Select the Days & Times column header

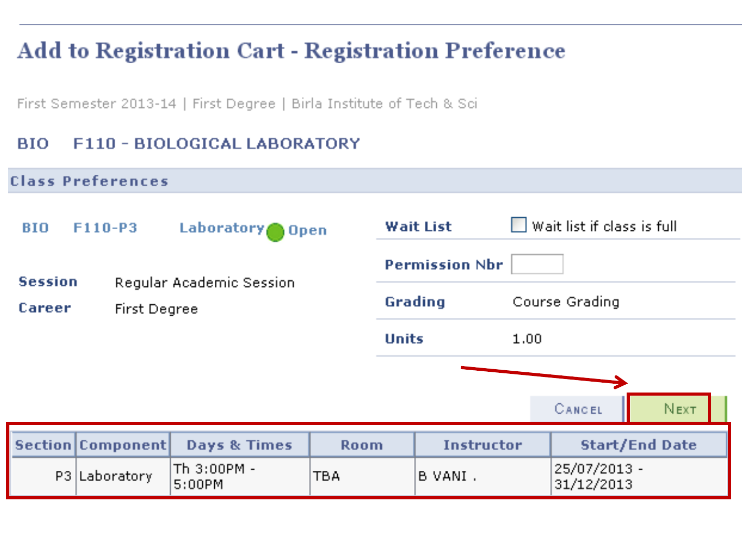(240, 445)
